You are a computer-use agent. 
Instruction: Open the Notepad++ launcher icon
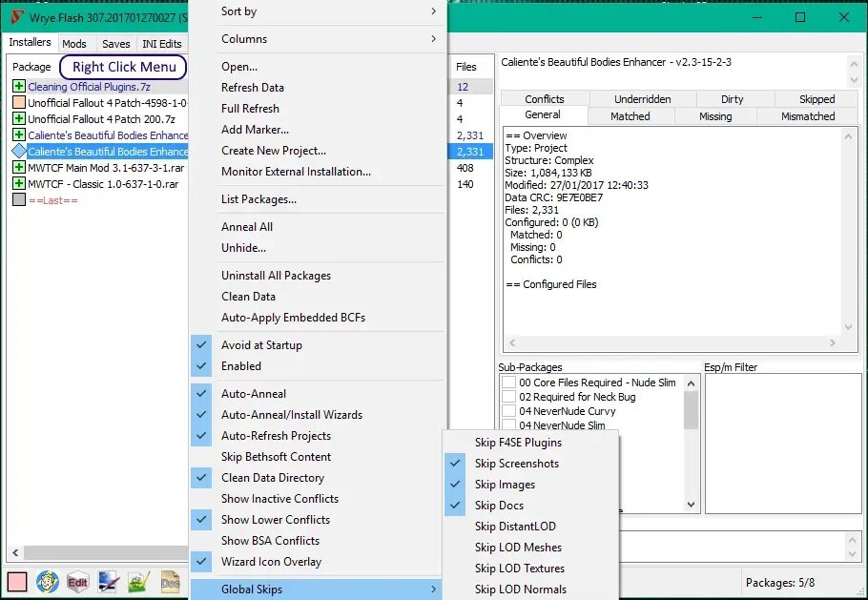pyautogui.click(x=139, y=582)
